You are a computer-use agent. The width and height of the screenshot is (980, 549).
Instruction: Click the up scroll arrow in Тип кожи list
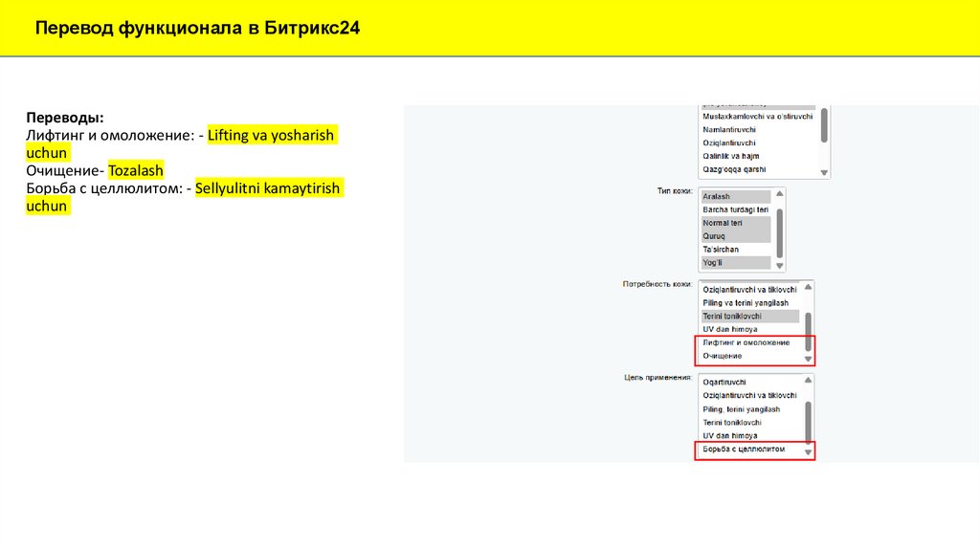779,193
